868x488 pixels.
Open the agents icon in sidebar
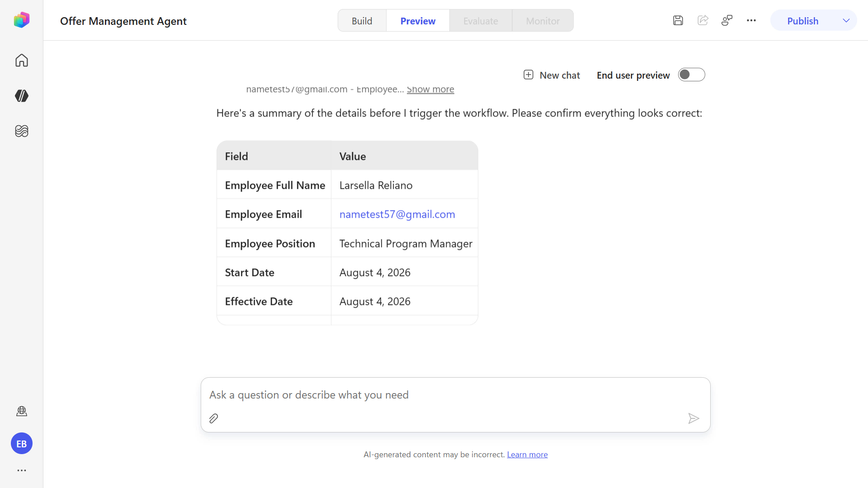point(21,95)
